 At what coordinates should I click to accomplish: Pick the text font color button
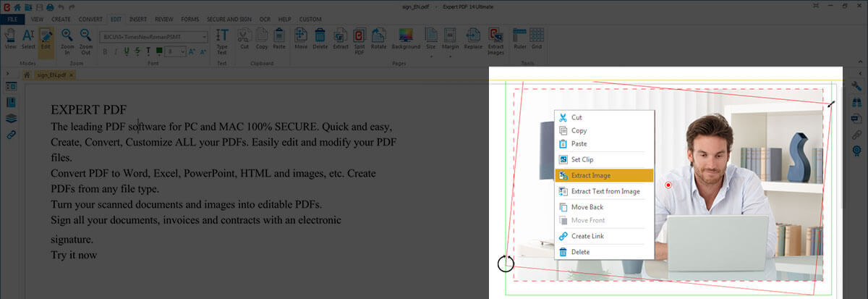[149, 51]
